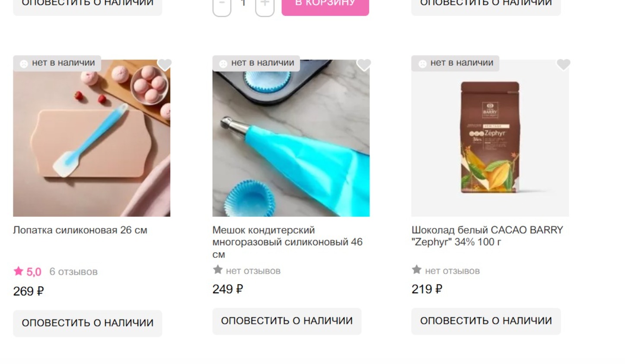Notify availability for silicone spatula
Screen dimensions: 625x364
tap(88, 323)
